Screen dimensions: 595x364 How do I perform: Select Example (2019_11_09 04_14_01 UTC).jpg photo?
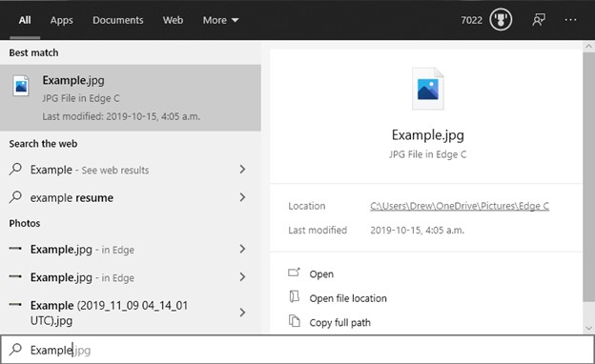tap(131, 313)
